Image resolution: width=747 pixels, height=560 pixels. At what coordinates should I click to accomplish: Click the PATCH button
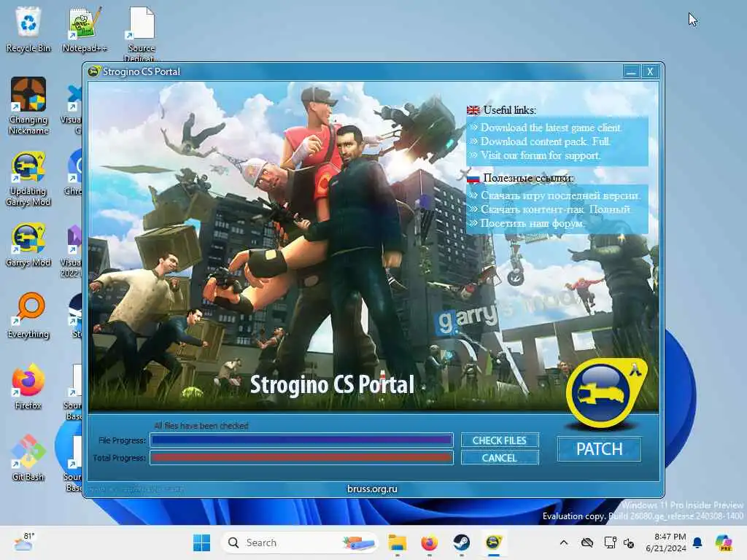click(599, 449)
